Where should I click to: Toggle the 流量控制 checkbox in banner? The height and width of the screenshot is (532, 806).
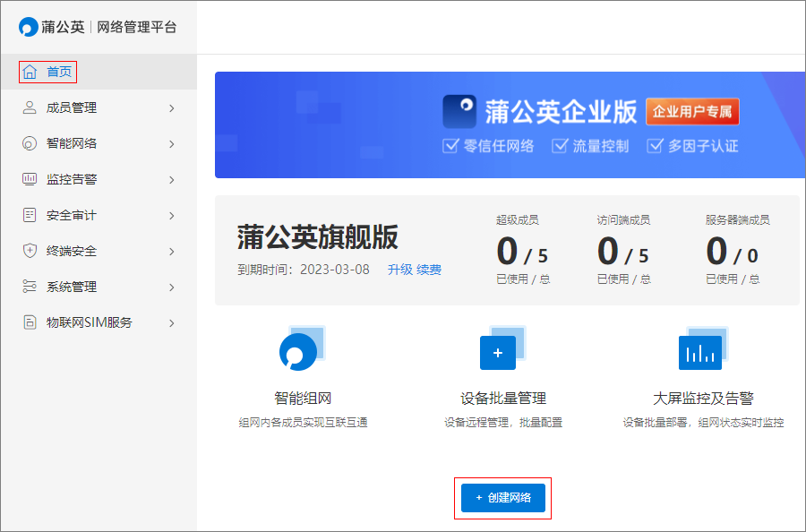coord(559,146)
